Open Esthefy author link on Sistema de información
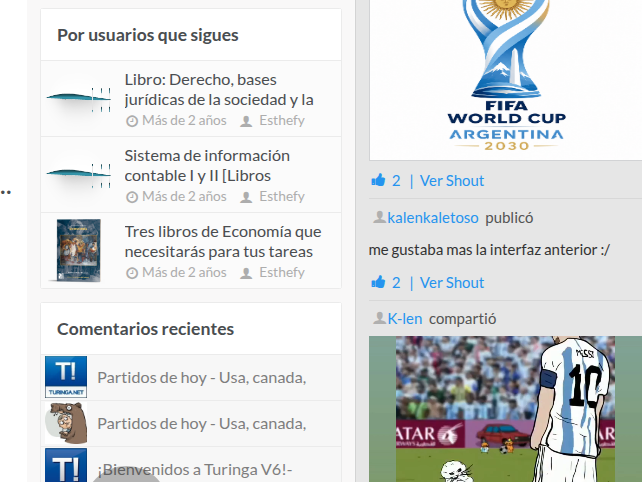Image resolution: width=642 pixels, height=482 pixels. point(282,196)
